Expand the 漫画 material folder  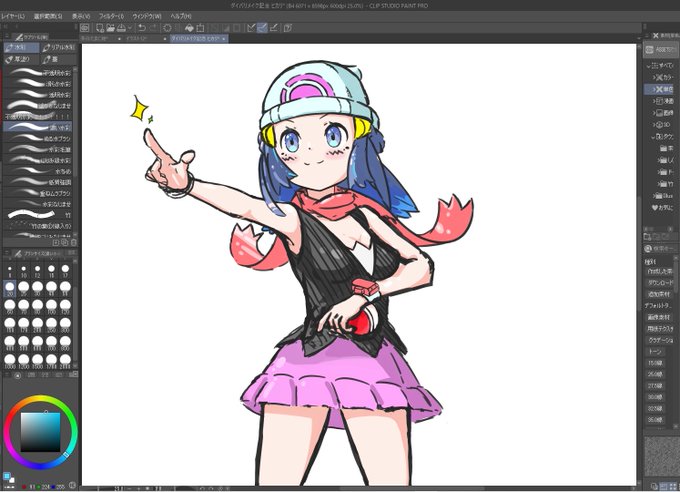[x=654, y=101]
